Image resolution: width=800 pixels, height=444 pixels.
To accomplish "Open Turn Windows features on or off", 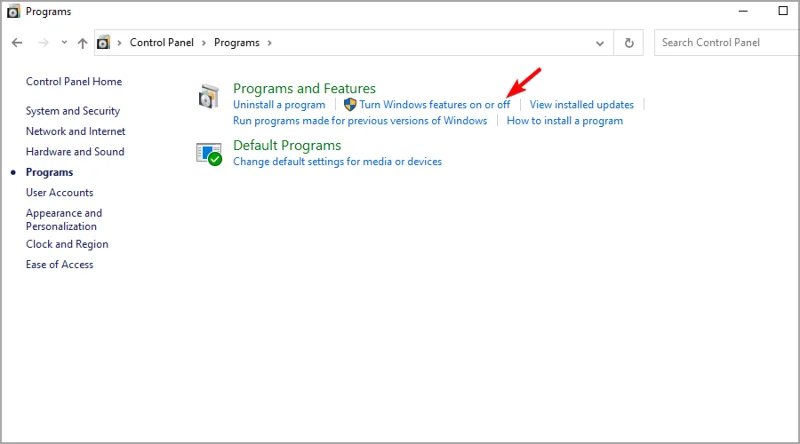I will (435, 105).
